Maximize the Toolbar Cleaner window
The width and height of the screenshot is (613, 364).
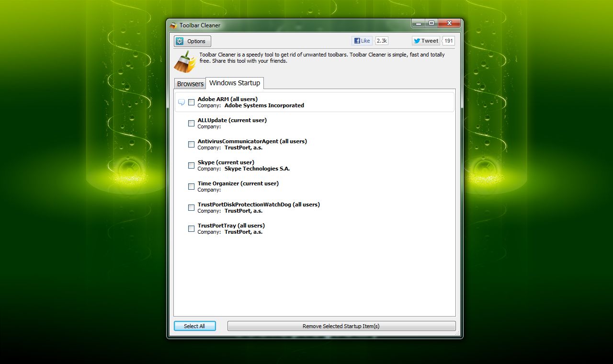tap(431, 23)
